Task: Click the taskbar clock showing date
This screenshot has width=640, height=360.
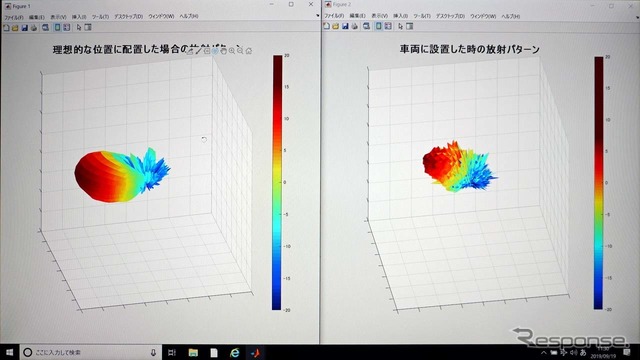Action: (x=602, y=353)
